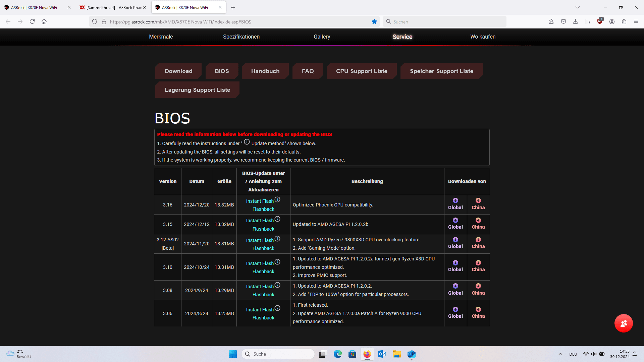Download BIOS 3.06 from China server

(x=478, y=313)
